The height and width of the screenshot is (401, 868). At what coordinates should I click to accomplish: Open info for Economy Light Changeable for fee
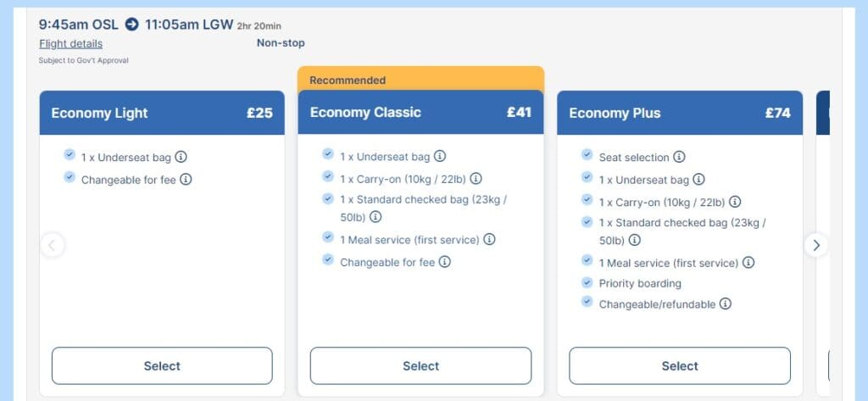(x=186, y=180)
